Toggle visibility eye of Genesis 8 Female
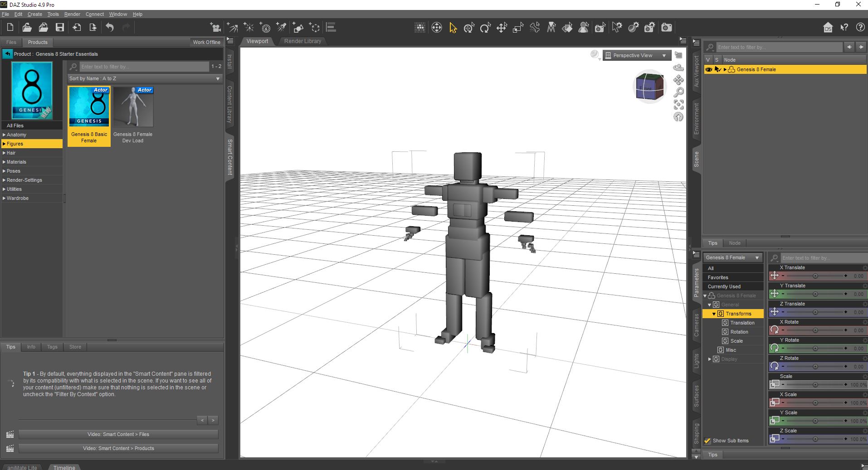The height and width of the screenshot is (470, 868). click(x=709, y=69)
